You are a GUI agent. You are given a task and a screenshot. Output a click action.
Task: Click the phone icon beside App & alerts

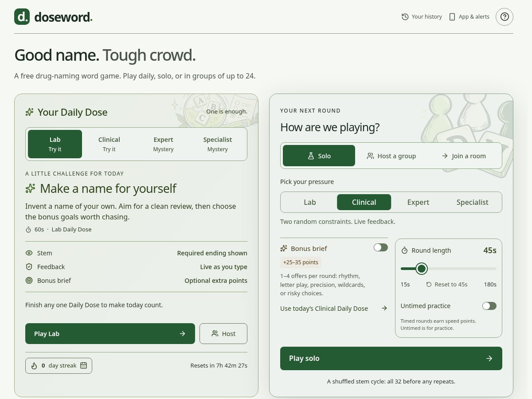[x=452, y=17]
